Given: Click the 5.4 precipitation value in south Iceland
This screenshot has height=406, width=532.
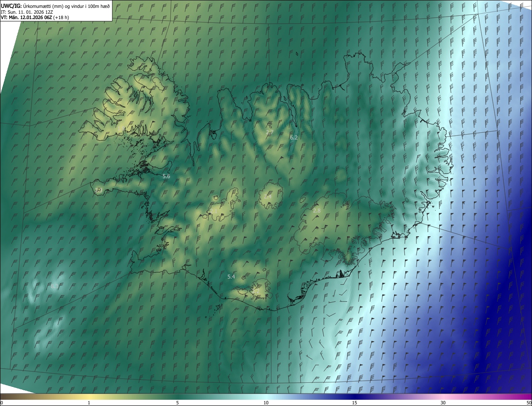Looking at the screenshot, I should (x=232, y=276).
